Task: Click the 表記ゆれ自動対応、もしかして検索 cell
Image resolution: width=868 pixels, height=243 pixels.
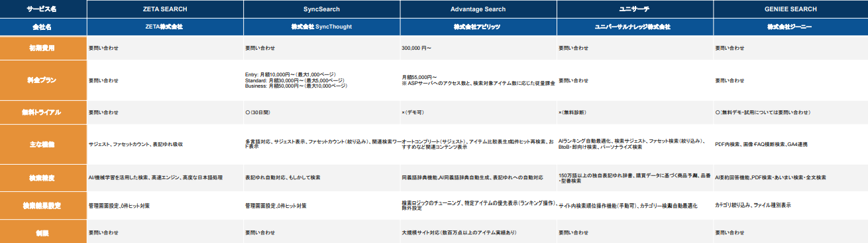Action: coord(321,178)
